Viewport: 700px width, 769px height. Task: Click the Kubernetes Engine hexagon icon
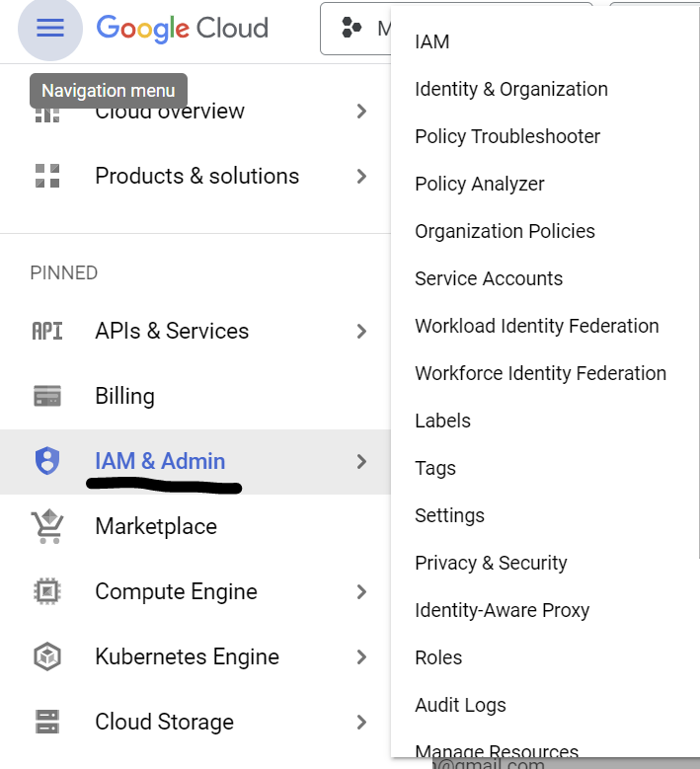(47, 656)
